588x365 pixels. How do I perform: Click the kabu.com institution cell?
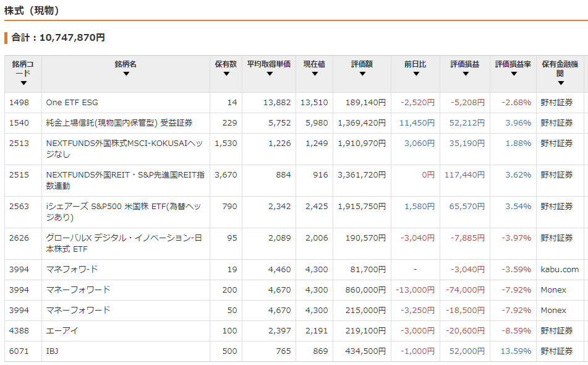point(560,269)
